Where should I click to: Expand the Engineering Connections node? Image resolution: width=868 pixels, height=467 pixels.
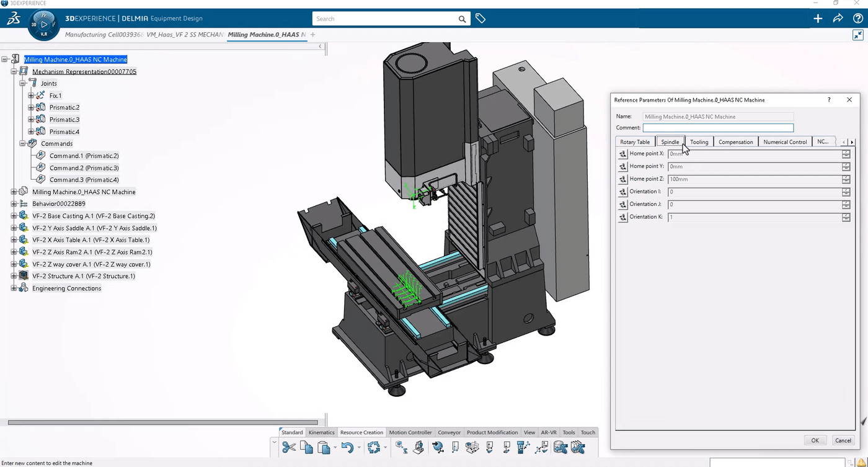point(14,288)
